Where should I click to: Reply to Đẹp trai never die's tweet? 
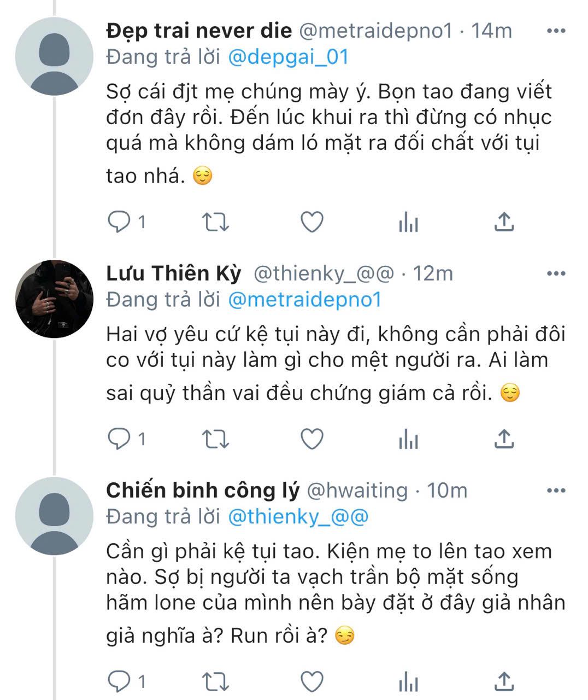(119, 222)
